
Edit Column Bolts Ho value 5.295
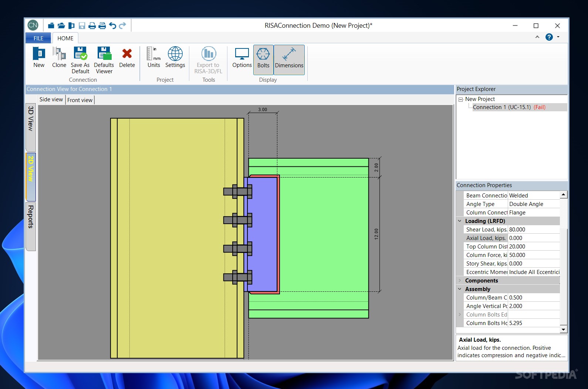click(x=534, y=323)
